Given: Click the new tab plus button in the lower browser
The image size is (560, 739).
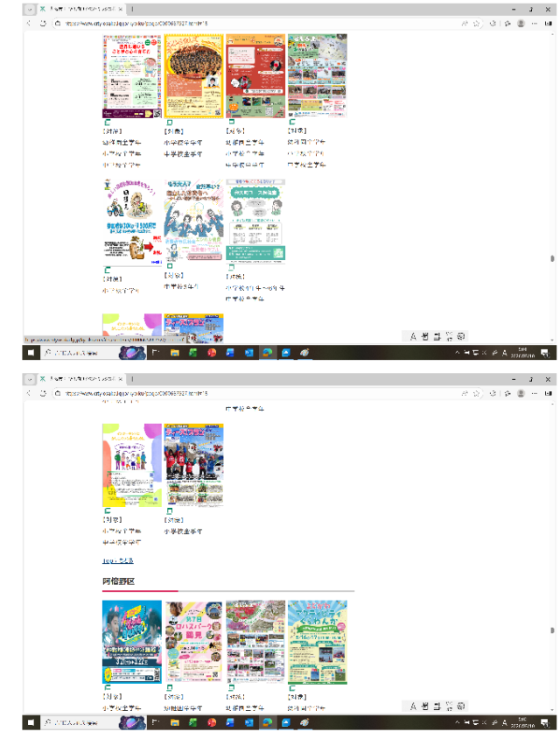Looking at the screenshot, I should (132, 379).
